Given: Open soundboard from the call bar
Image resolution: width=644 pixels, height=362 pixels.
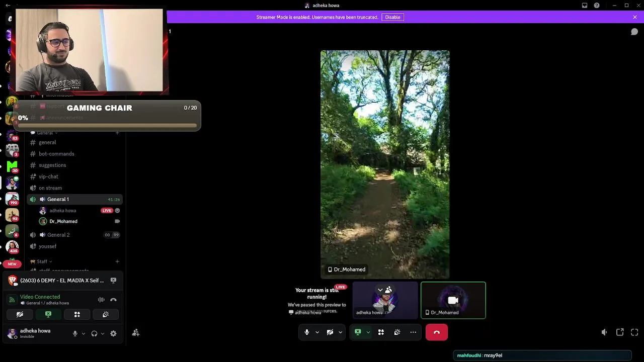Looking at the screenshot, I should click(x=397, y=332).
